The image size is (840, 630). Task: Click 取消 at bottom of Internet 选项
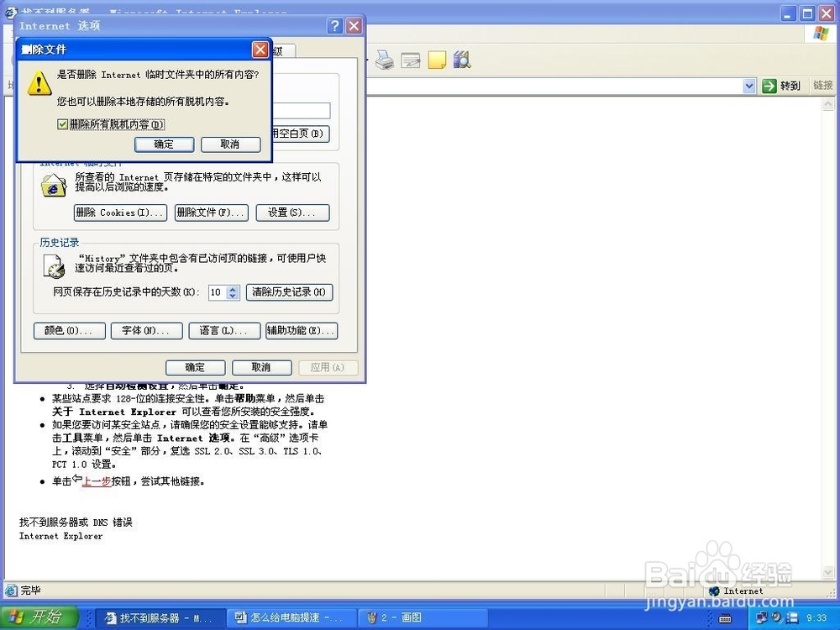click(x=261, y=368)
